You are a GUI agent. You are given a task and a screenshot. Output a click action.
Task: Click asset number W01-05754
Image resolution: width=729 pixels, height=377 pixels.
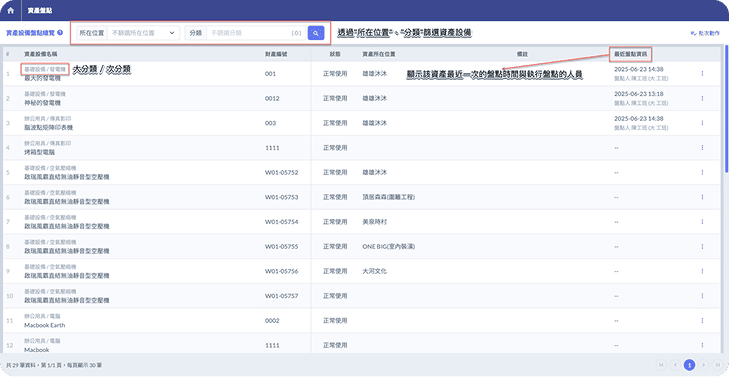282,222
